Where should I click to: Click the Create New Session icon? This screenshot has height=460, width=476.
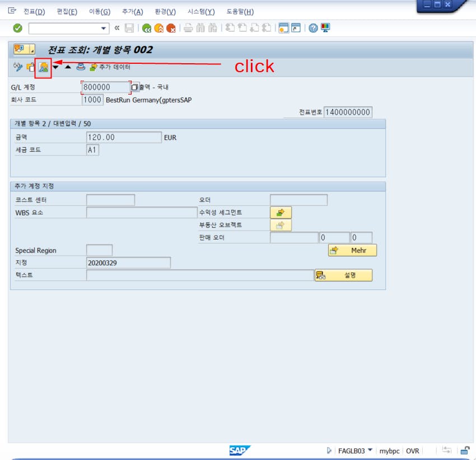[283, 28]
